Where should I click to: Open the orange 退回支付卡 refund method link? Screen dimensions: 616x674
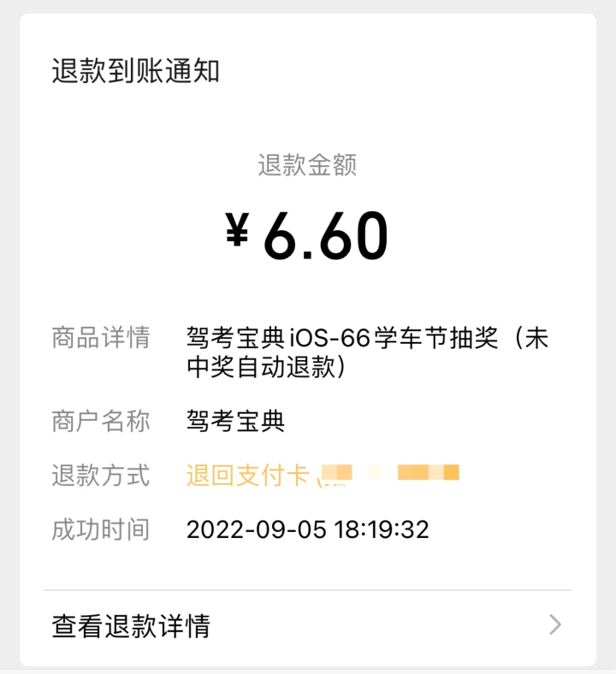point(247,476)
